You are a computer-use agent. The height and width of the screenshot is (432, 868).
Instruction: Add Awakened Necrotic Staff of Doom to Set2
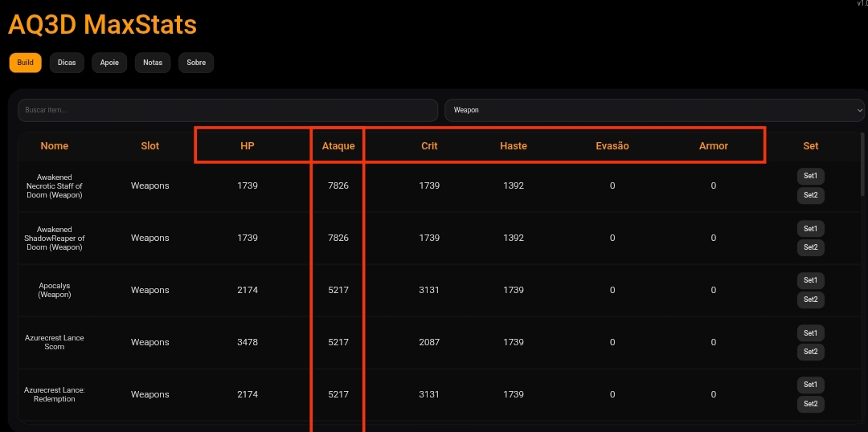point(810,195)
